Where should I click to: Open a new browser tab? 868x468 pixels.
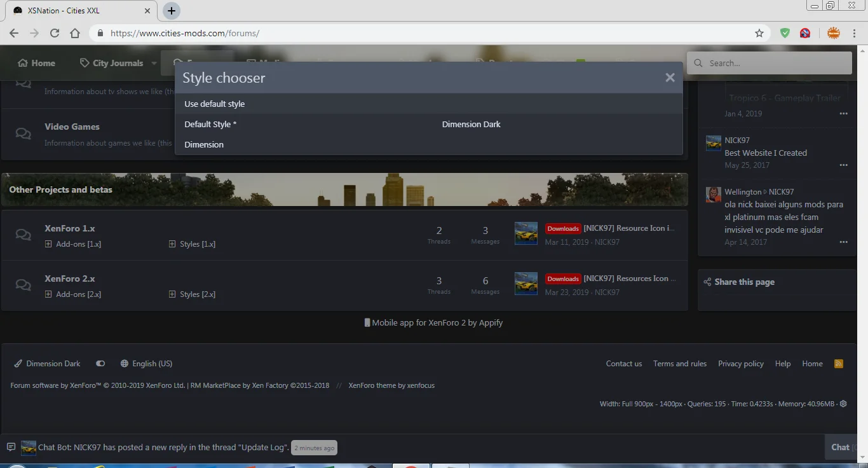click(172, 11)
